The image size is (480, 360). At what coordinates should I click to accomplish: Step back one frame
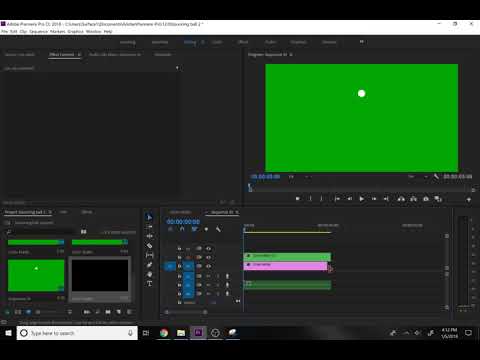pos(349,199)
